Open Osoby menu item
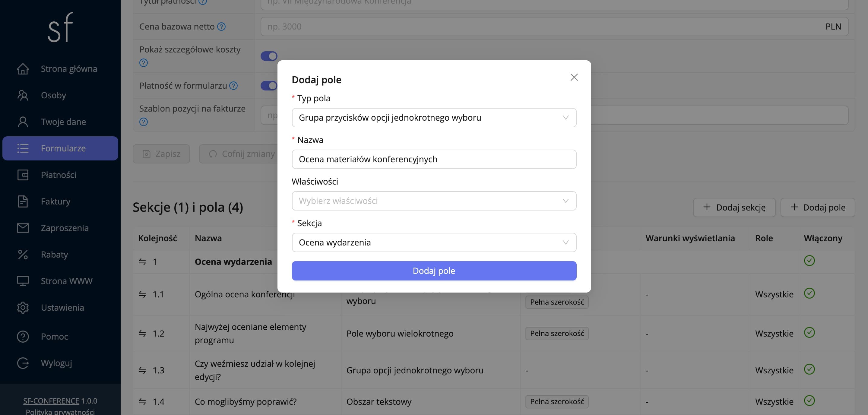This screenshot has height=415, width=868. 60,95
